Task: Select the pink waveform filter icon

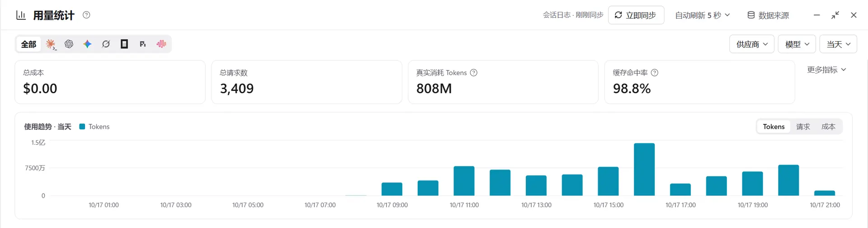Action: [161, 44]
